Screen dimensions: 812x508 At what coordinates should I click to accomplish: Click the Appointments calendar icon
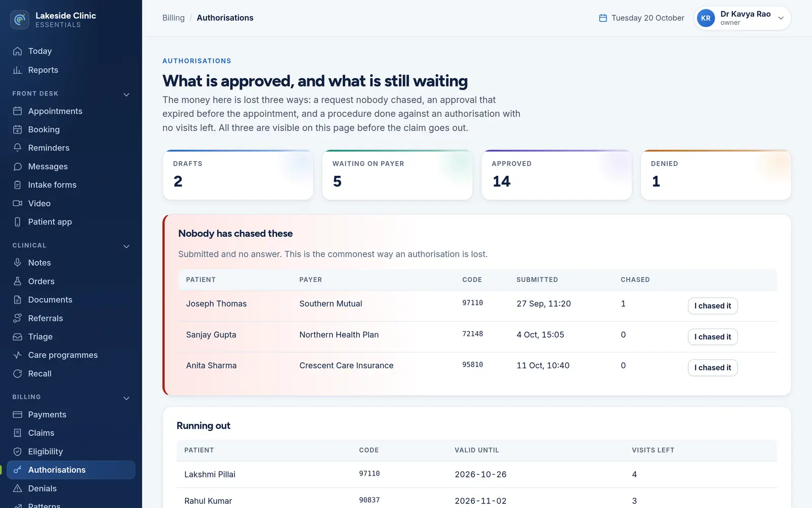pyautogui.click(x=18, y=111)
